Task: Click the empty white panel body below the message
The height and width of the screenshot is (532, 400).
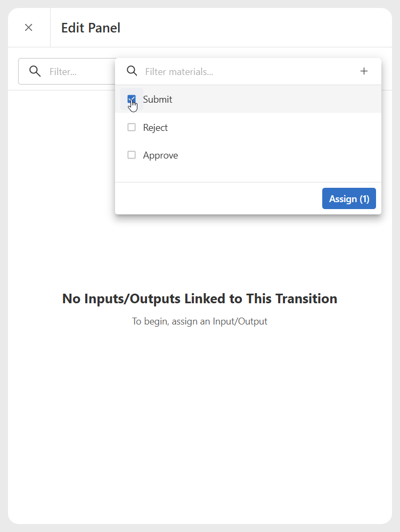Action: point(200,424)
